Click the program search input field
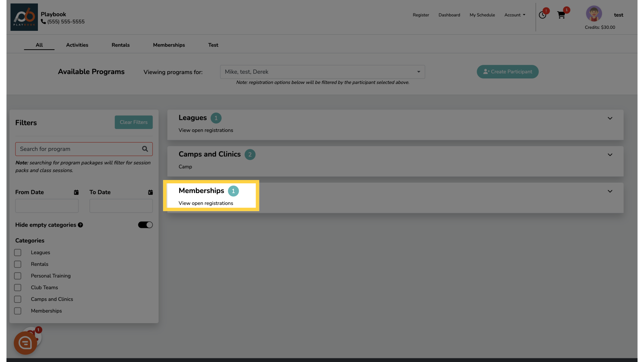 [x=84, y=149]
